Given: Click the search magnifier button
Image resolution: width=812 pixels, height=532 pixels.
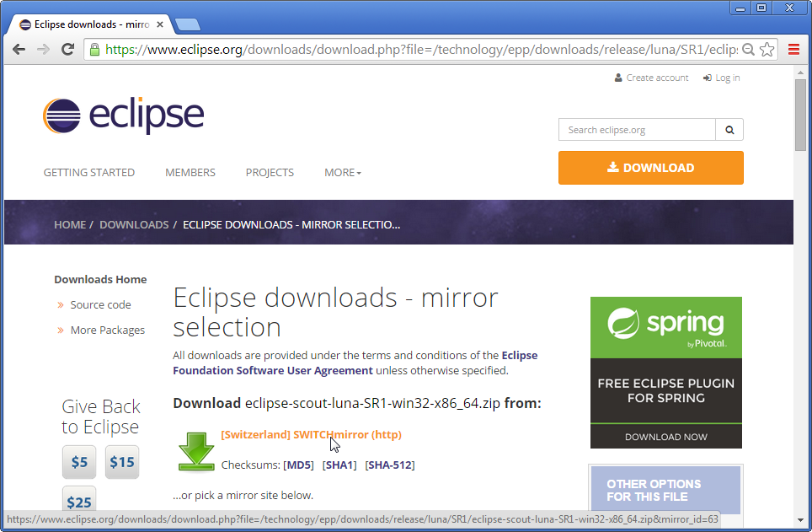Looking at the screenshot, I should point(729,130).
